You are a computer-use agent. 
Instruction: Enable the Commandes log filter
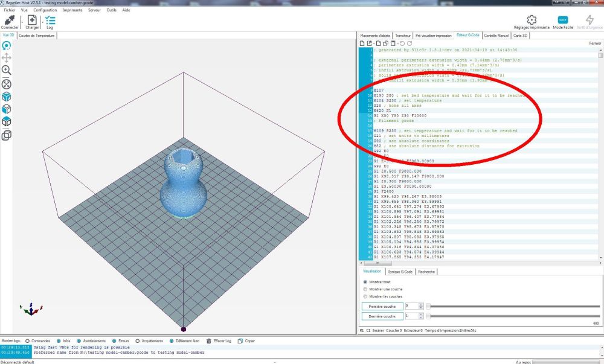27,341
